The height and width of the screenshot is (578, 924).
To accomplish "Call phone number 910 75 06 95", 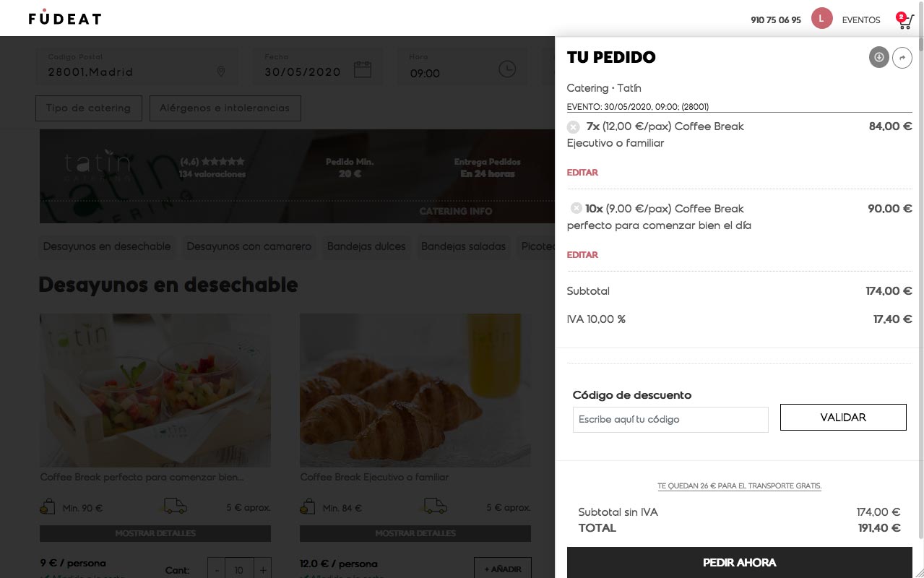I will 776,20.
